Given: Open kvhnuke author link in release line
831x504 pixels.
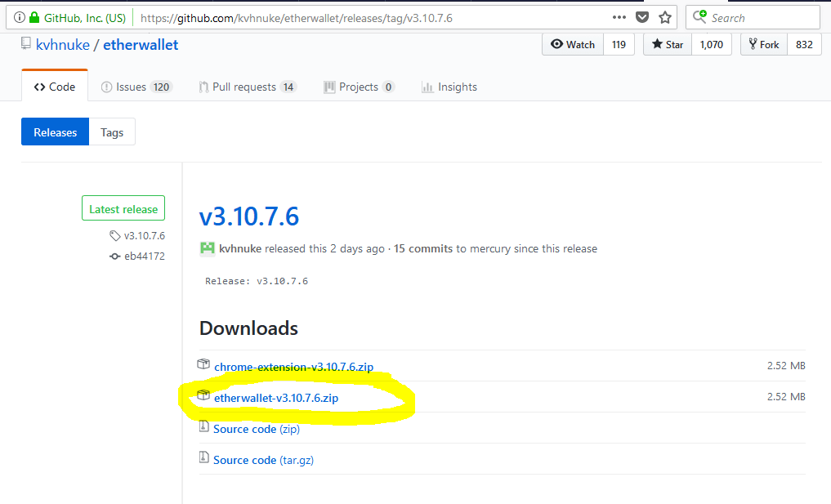Looking at the screenshot, I should point(240,248).
